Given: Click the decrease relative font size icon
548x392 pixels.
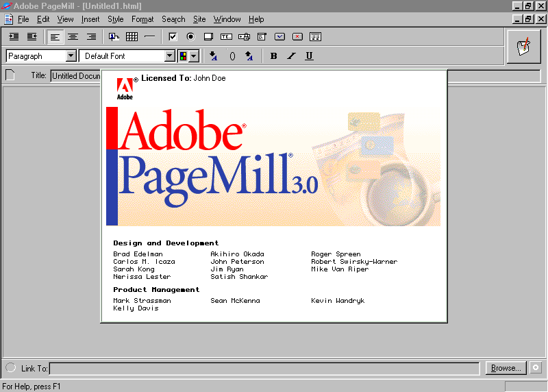Looking at the screenshot, I should point(213,56).
